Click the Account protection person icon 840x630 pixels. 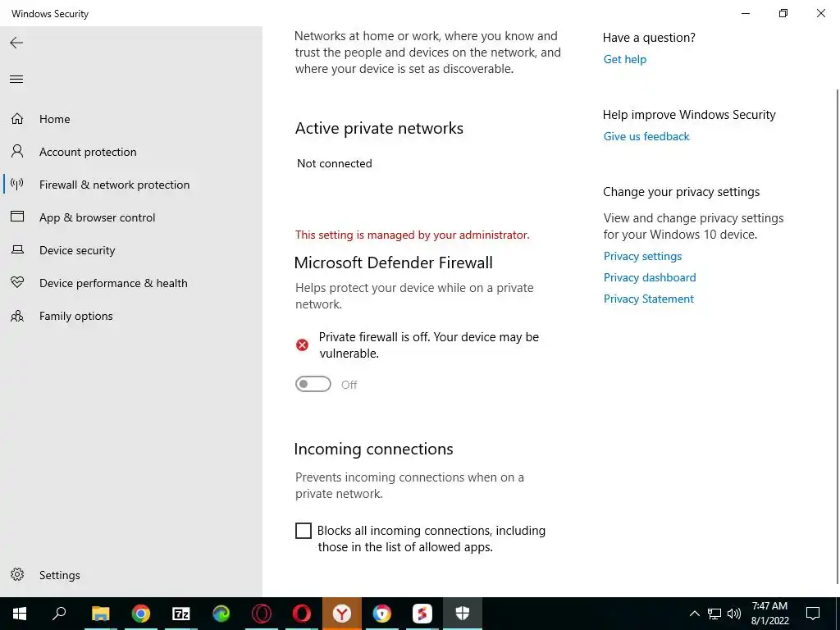[17, 151]
